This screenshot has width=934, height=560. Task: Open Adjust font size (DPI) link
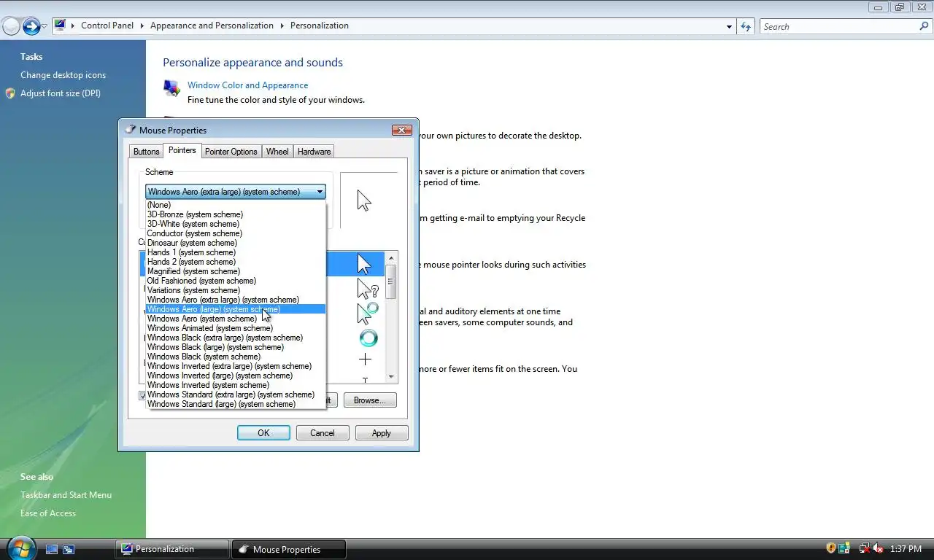[x=61, y=93]
